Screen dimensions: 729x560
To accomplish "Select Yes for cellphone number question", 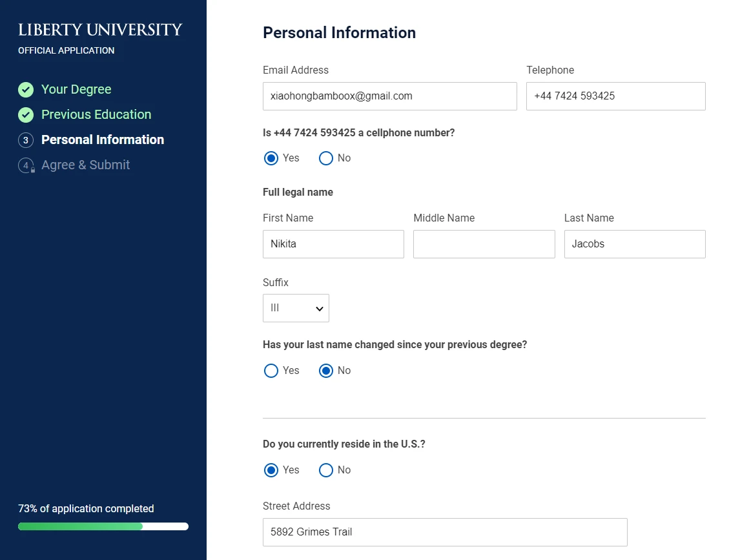I will pos(271,158).
